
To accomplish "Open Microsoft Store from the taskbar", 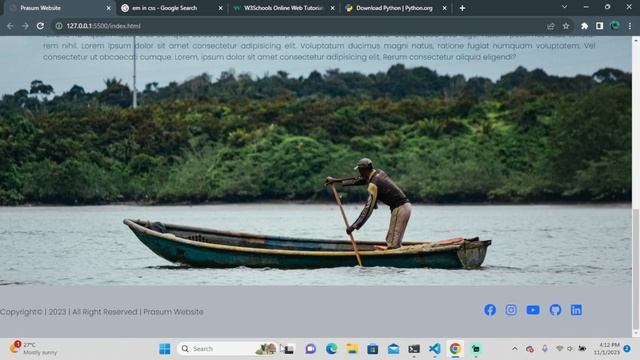I will pyautogui.click(x=373, y=349).
